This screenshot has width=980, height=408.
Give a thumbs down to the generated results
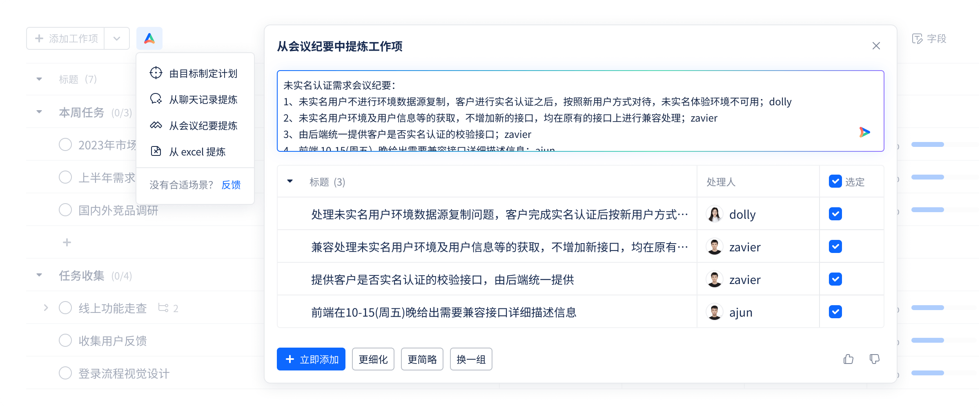875,359
